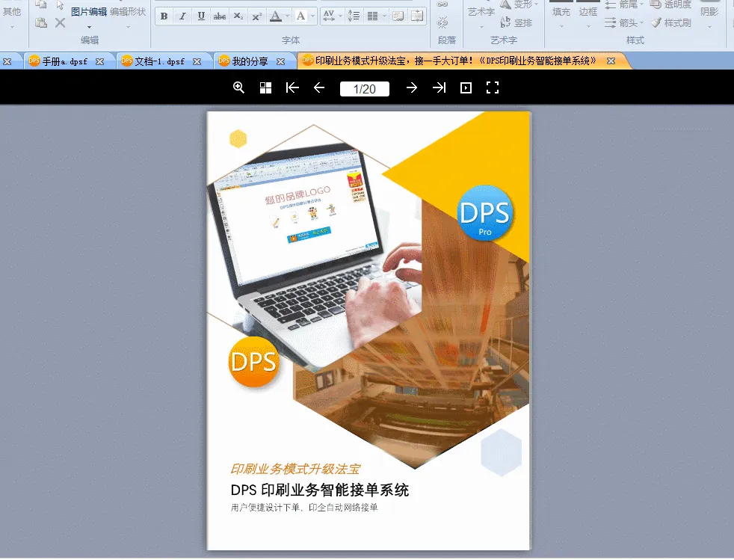Switch to the 手册a.dpsf tab
This screenshot has height=560, width=734.
(x=64, y=61)
